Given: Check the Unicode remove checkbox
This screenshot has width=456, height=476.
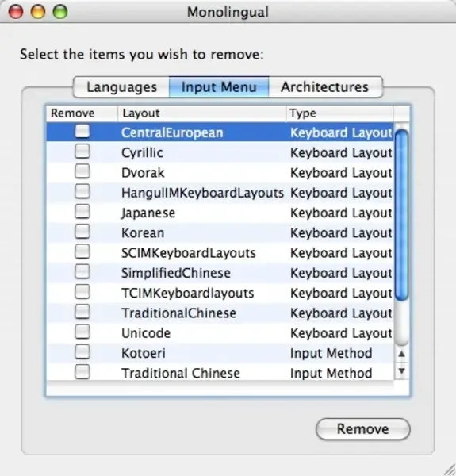Looking at the screenshot, I should [x=82, y=332].
